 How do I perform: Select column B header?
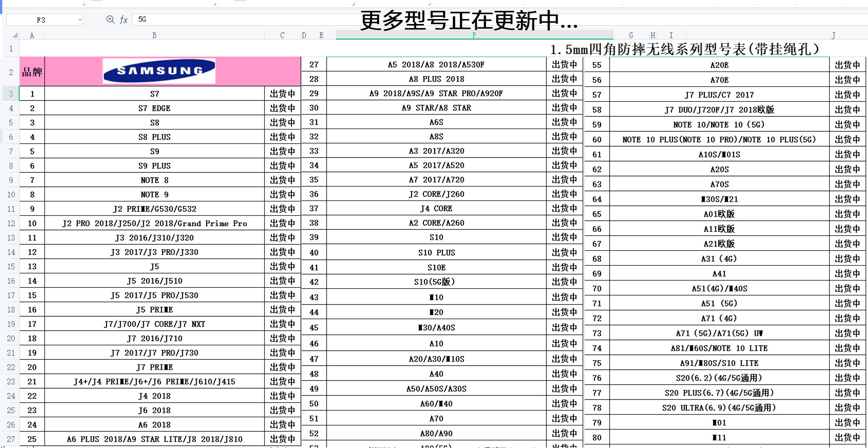(x=154, y=35)
